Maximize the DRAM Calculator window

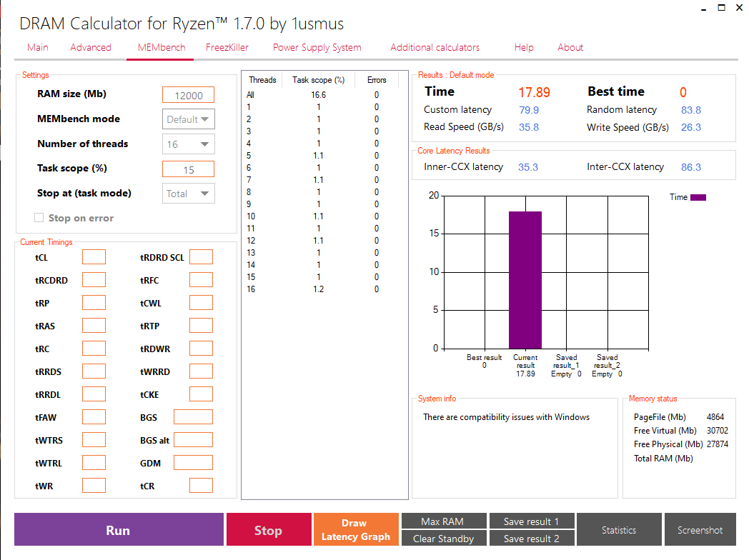tap(721, 8)
